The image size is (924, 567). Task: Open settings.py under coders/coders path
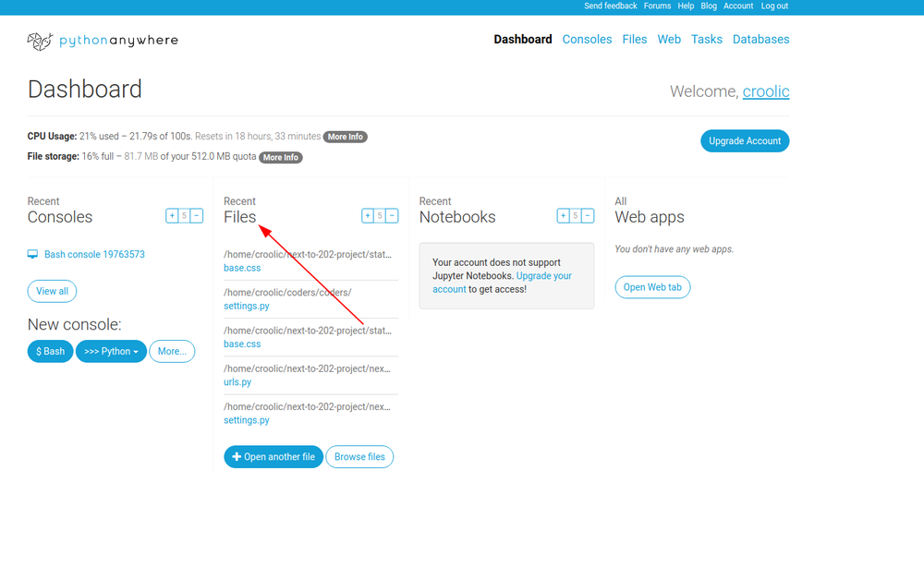coord(247,307)
